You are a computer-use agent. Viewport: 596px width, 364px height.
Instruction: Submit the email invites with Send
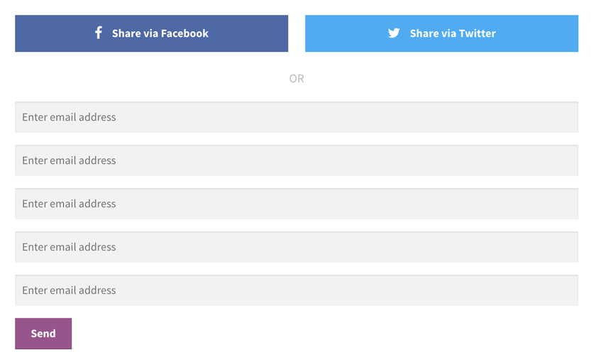pyautogui.click(x=43, y=333)
